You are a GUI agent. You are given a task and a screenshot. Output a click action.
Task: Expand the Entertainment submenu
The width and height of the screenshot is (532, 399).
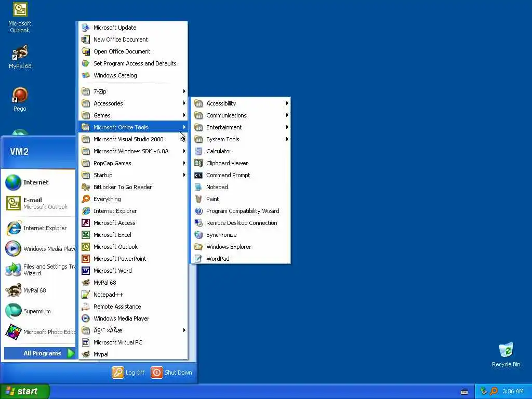241,127
